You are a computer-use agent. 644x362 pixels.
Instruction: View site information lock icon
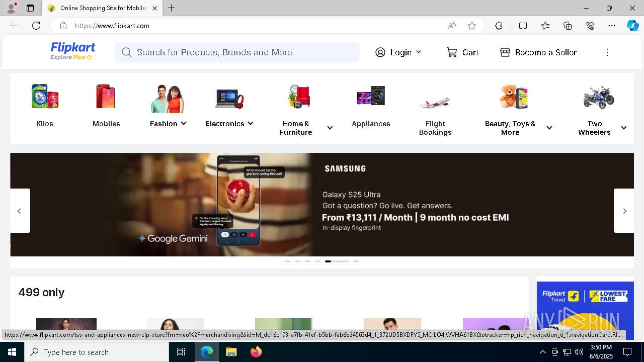tap(63, 26)
